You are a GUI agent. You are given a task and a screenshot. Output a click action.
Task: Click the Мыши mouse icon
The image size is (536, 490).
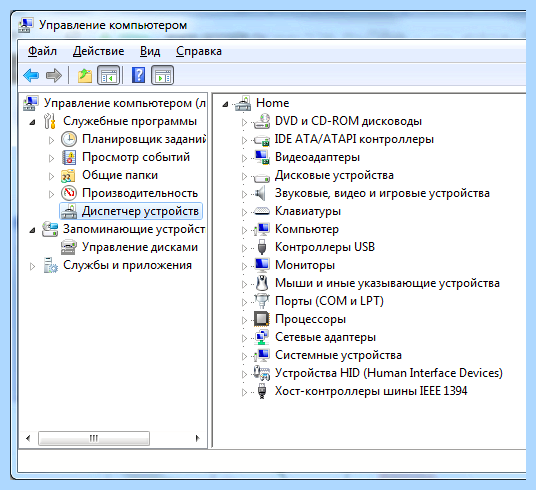tap(262, 283)
